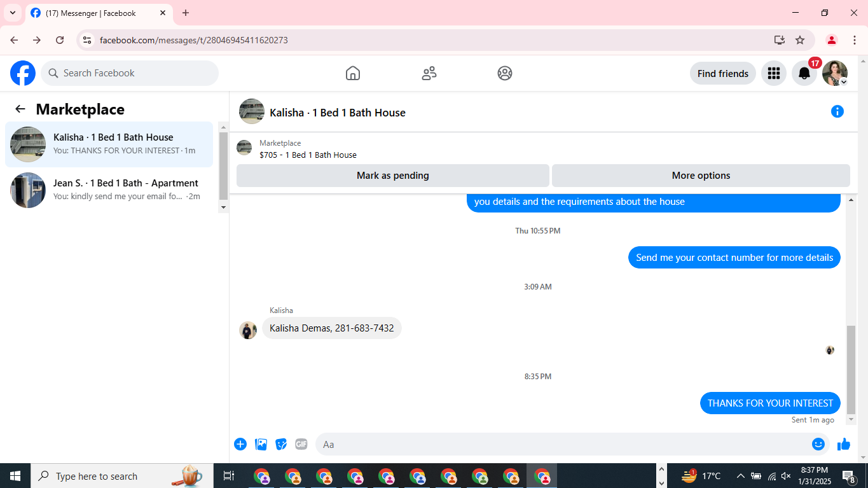Send a thumbs-up like
The width and height of the screenshot is (868, 488).
(x=844, y=444)
